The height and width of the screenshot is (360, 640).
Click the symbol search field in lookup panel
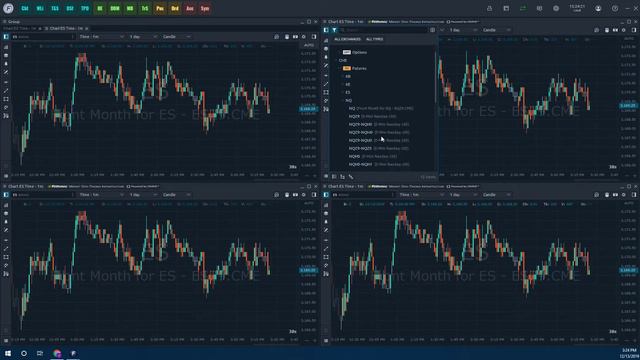384,30
